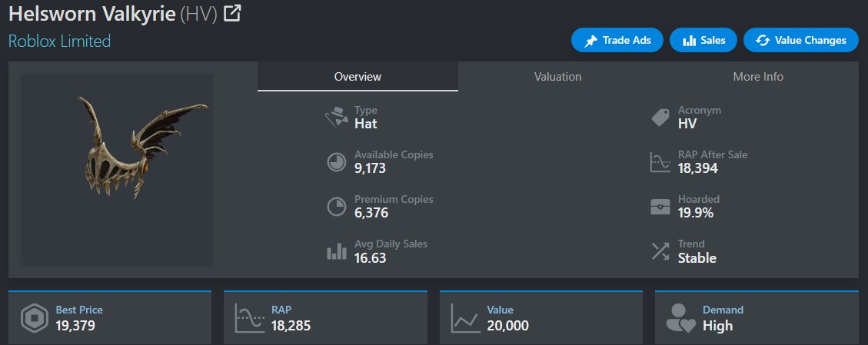Click the Roblox Limited link
Screen dimensions: 868x345
click(x=59, y=41)
